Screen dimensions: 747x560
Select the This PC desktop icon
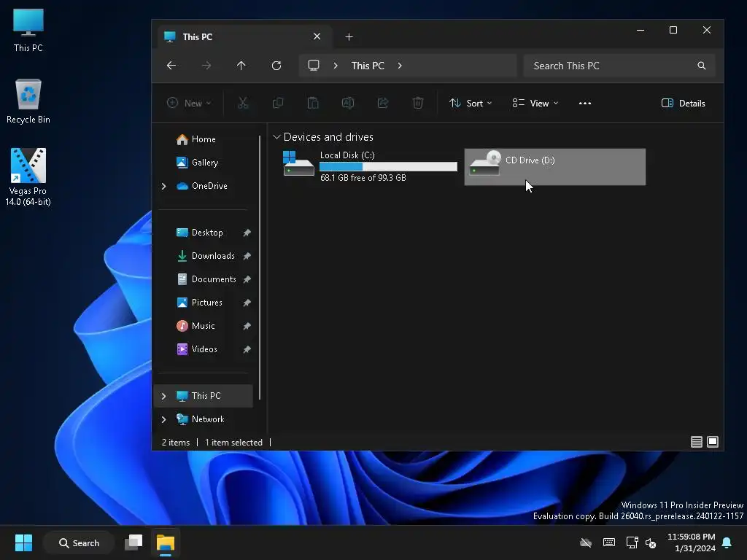[28, 31]
